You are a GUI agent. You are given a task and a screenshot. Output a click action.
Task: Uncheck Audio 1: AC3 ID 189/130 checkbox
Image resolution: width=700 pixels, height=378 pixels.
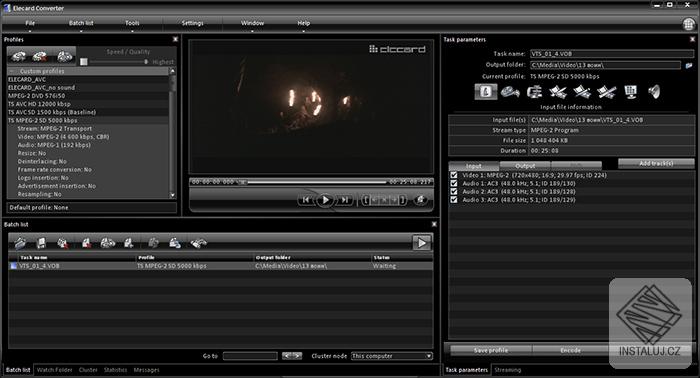coord(454,183)
